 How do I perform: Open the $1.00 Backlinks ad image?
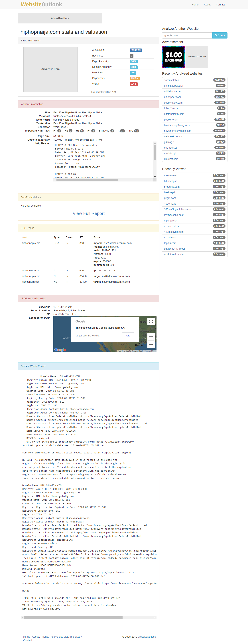coord(173,57)
